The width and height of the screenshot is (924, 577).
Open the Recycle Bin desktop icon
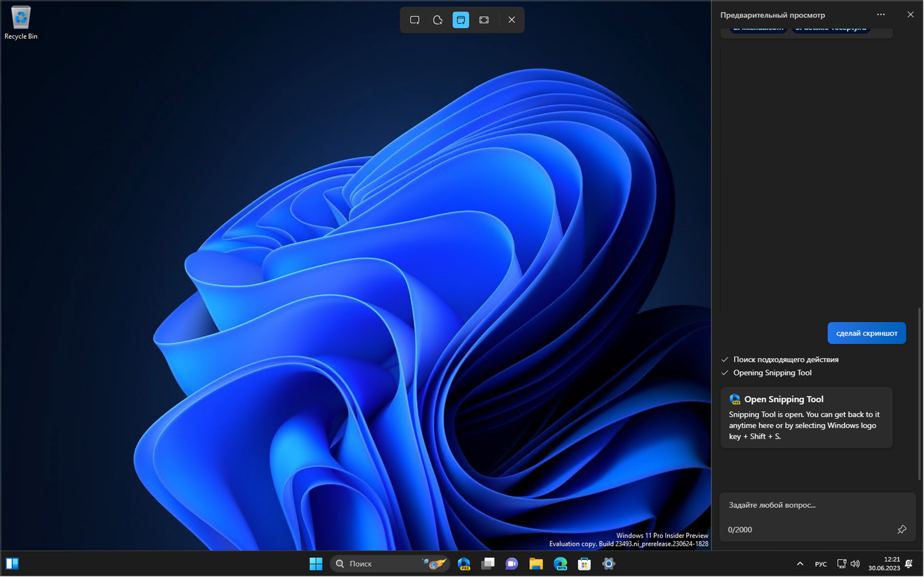(x=21, y=23)
